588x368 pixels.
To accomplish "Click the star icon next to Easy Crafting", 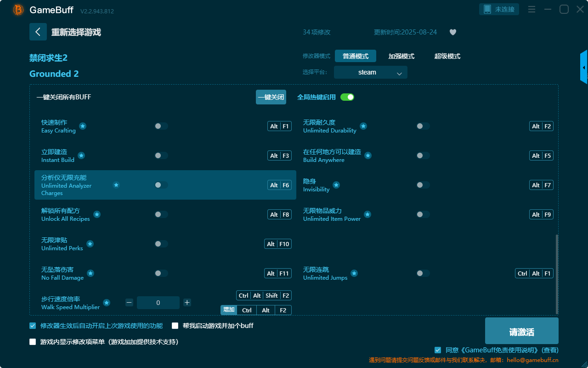I will tap(83, 126).
